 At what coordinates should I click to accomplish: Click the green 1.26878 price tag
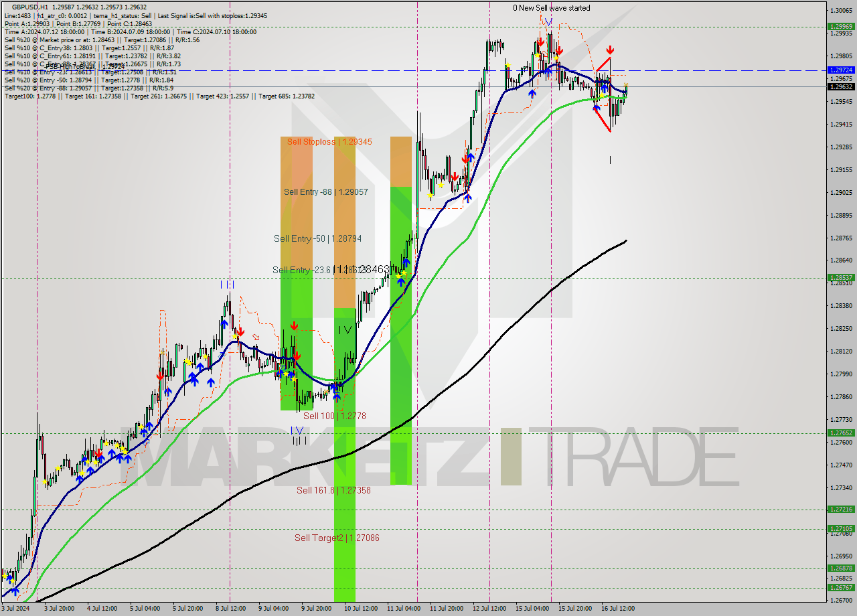(x=841, y=568)
